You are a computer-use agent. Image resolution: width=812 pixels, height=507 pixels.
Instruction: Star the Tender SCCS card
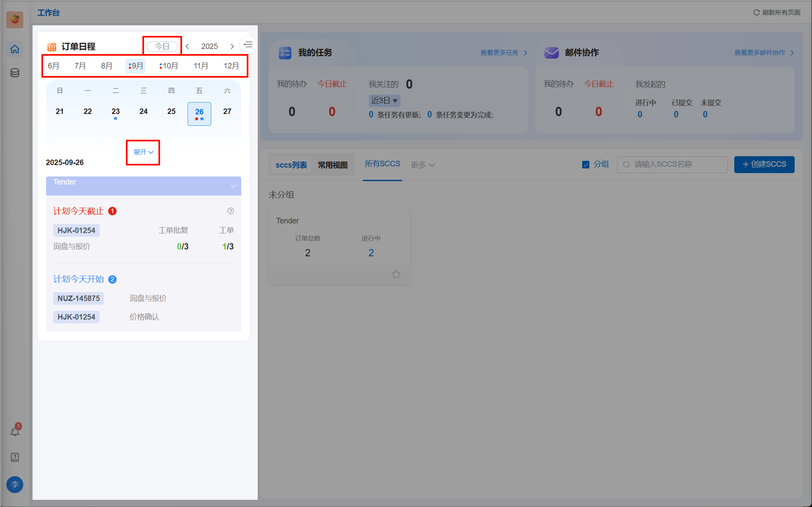point(396,274)
